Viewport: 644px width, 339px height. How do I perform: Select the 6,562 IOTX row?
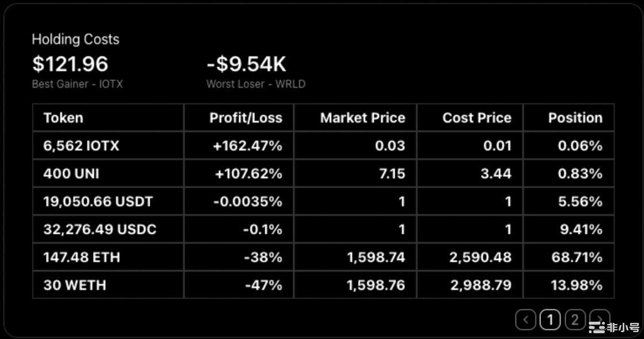tap(81, 146)
